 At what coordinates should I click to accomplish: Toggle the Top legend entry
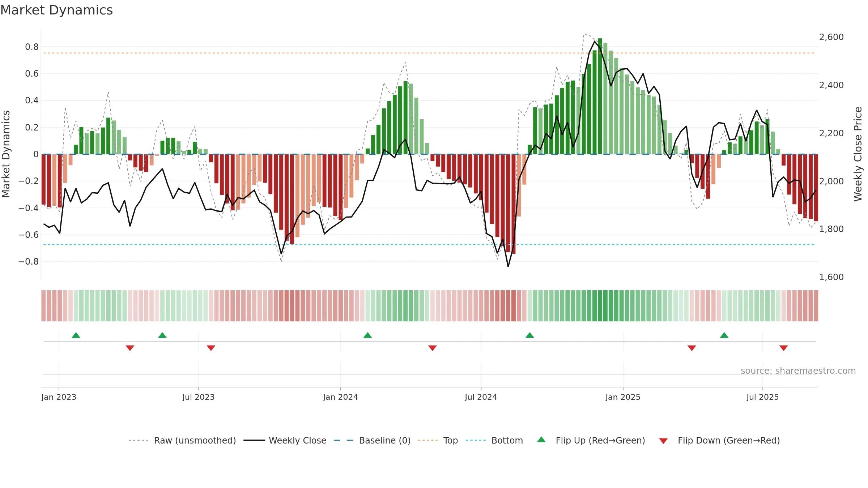[438, 440]
